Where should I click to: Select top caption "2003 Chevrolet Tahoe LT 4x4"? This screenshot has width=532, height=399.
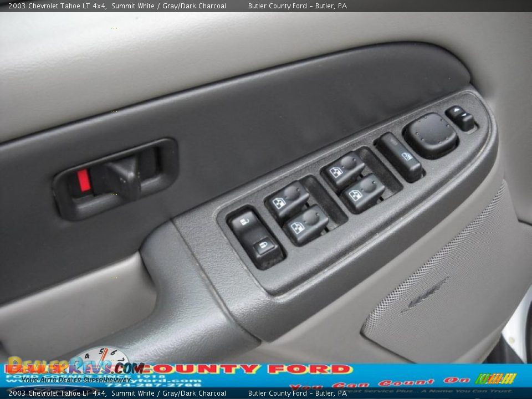coord(57,6)
